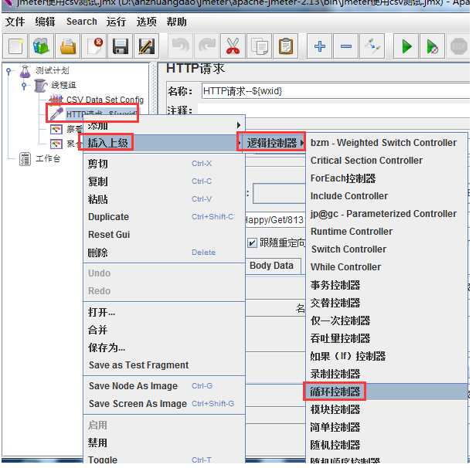The width and height of the screenshot is (476, 468).
Task: Select While Controller from the submenu
Action: (x=386, y=267)
